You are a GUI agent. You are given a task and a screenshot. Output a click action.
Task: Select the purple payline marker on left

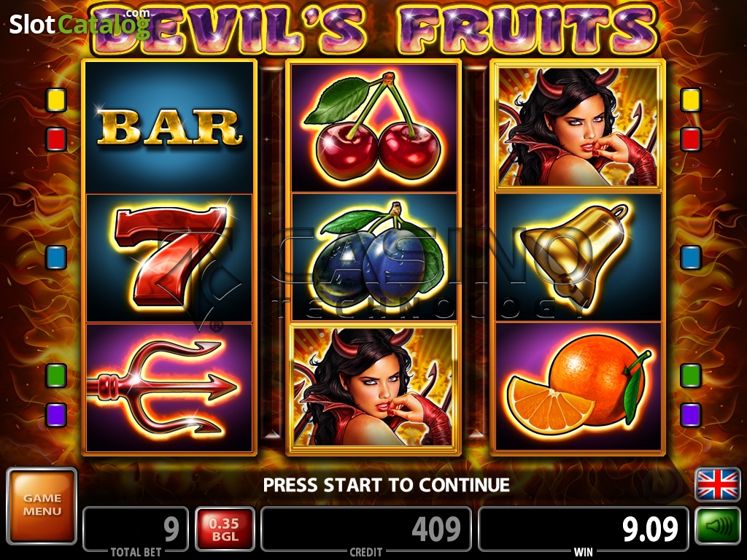[56, 414]
